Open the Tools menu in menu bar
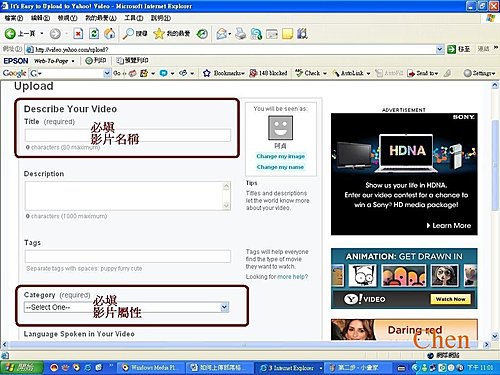Image resolution: width=500 pixels, height=375 pixels. coord(134,18)
